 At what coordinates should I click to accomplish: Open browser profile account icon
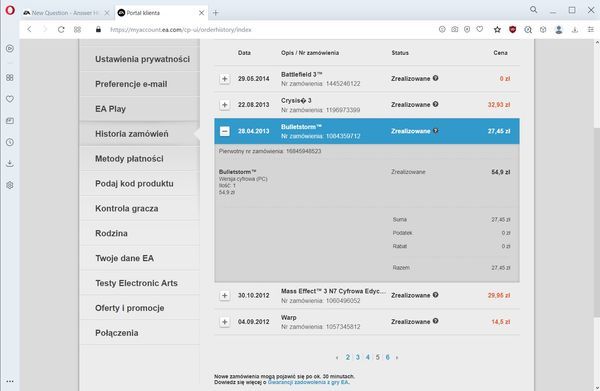point(559,29)
